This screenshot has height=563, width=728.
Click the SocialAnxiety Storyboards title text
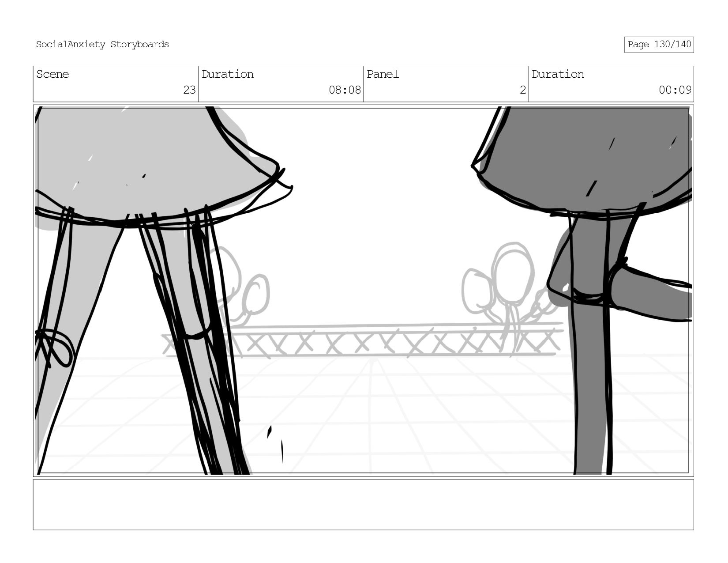(102, 45)
